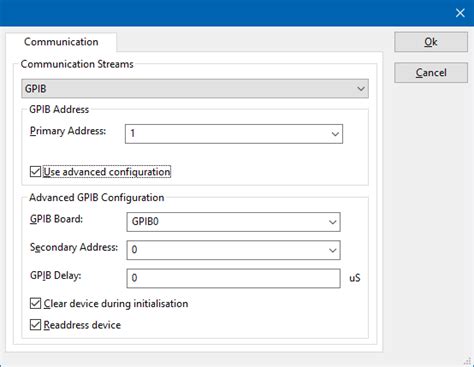This screenshot has width=474, height=367.
Task: Open Secondary Address combo box showing 0
Action: pyautogui.click(x=233, y=250)
